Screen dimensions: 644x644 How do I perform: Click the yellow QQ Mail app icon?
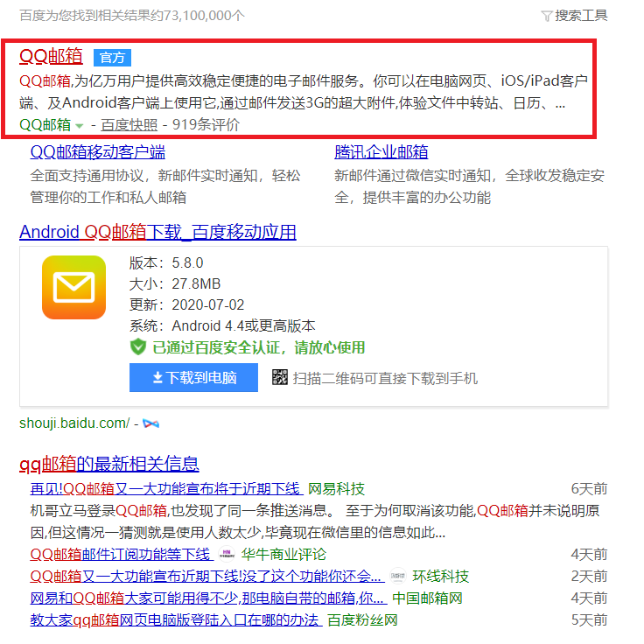tap(73, 288)
